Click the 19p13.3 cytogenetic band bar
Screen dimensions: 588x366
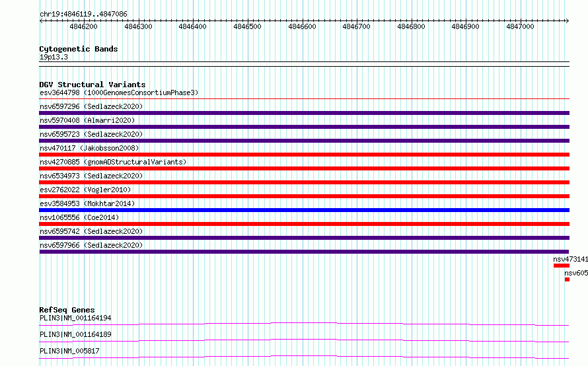pyautogui.click(x=304, y=64)
